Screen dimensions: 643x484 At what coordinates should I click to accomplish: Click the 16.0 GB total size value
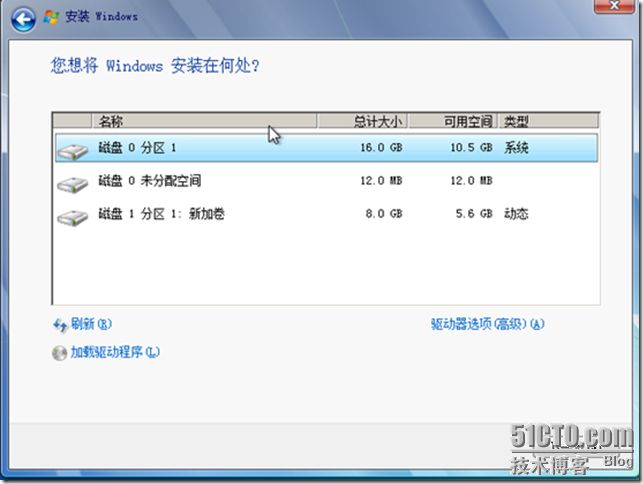(x=381, y=148)
